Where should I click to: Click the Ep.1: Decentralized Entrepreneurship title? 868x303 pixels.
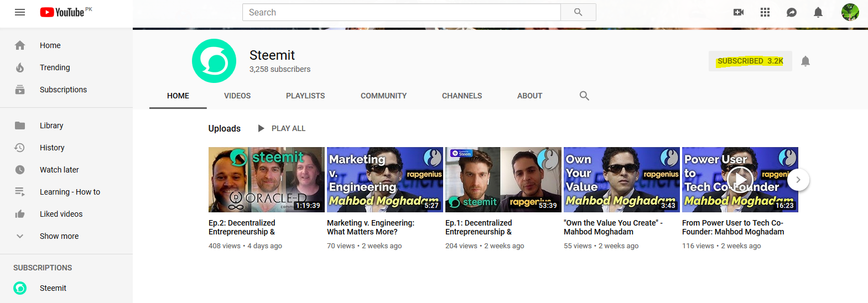[x=479, y=227]
